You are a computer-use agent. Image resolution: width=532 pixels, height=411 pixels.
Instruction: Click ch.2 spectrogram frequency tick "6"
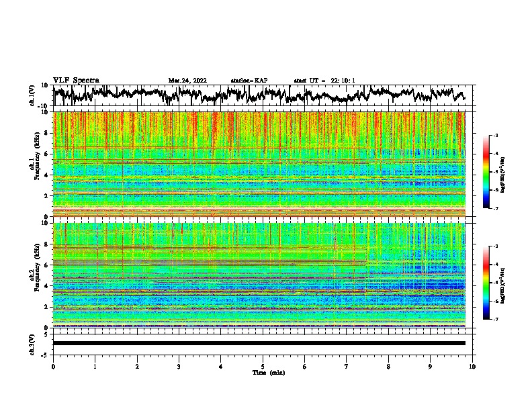click(x=48, y=265)
